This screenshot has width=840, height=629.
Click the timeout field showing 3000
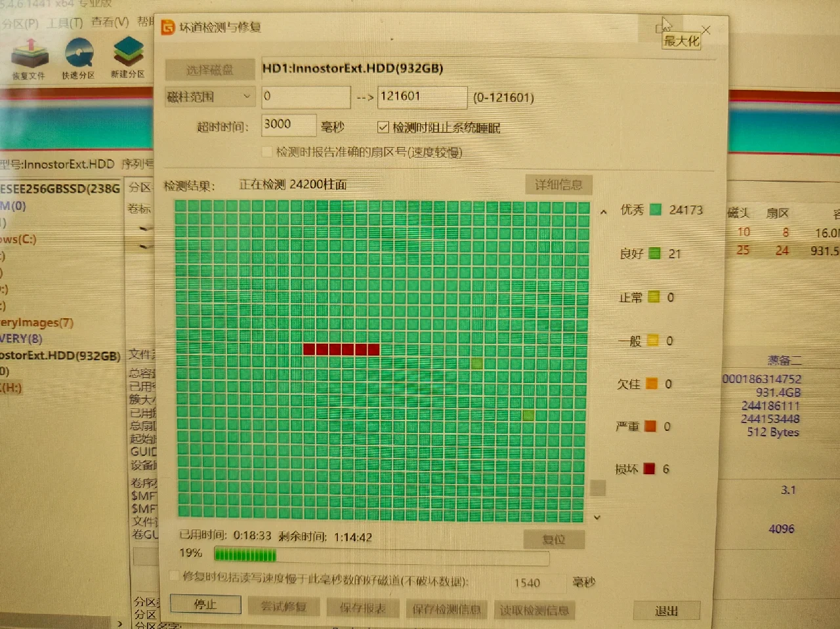pyautogui.click(x=289, y=125)
